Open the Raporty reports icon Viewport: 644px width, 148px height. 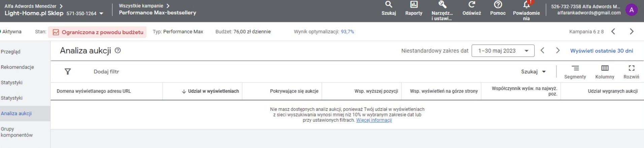[x=414, y=5]
